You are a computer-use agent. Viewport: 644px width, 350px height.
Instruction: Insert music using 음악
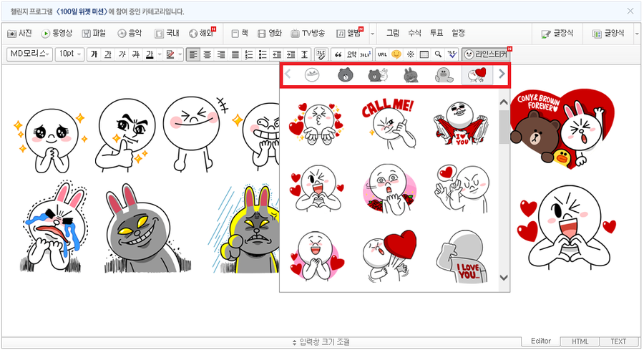[130, 33]
